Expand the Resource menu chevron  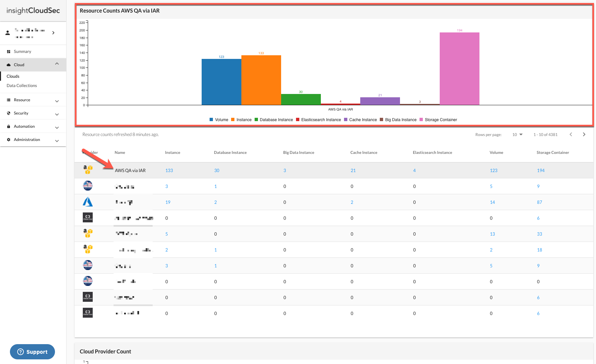[57, 101]
